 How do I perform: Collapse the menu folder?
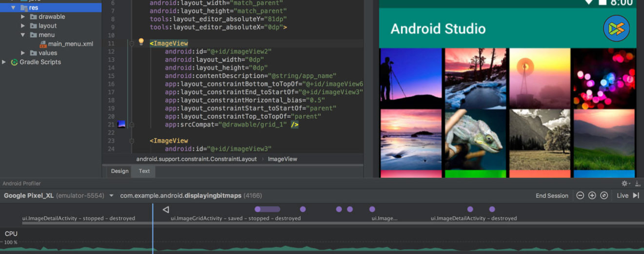[23, 35]
